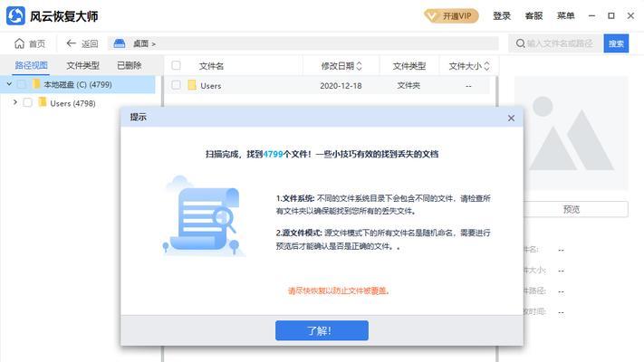Click the 2.源文件模式 tip heading
Viewport: 644px width, 362px height.
click(299, 233)
